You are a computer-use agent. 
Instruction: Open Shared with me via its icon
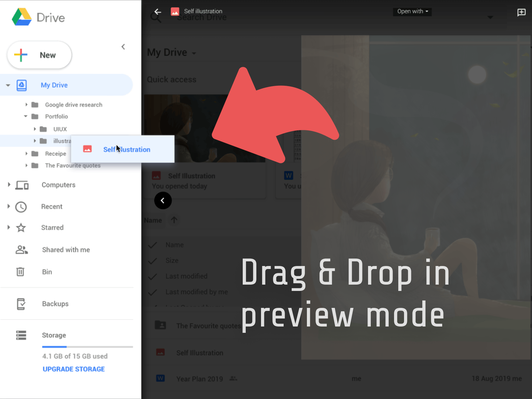click(x=21, y=250)
